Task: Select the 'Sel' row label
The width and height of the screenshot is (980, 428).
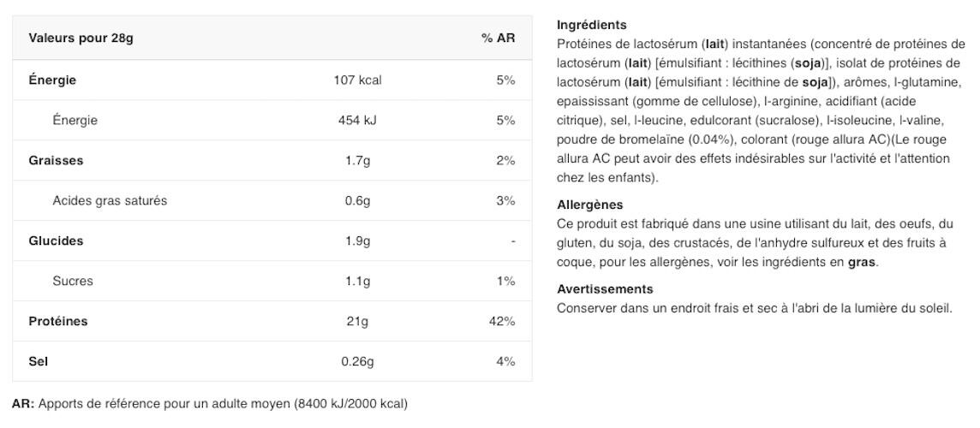Action: [x=39, y=362]
